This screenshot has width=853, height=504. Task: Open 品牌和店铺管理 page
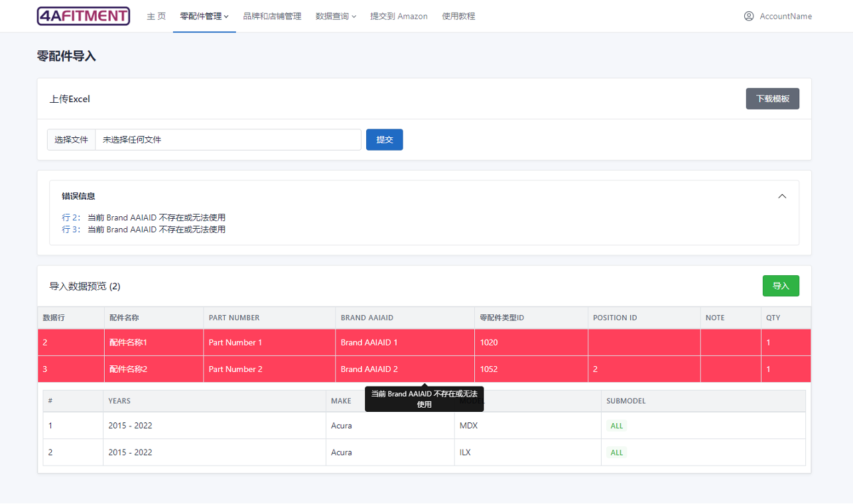[272, 16]
